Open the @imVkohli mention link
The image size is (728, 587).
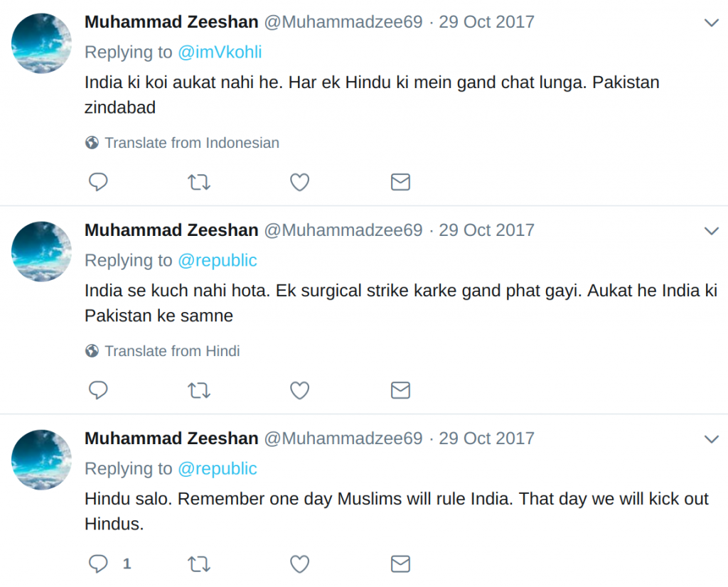220,52
